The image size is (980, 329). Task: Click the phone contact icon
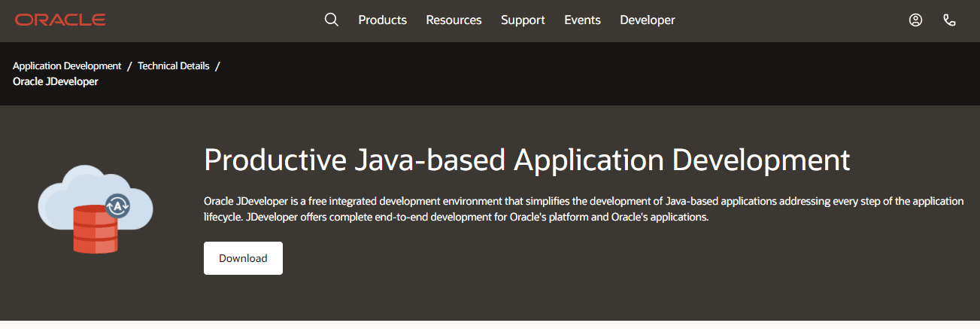click(949, 20)
